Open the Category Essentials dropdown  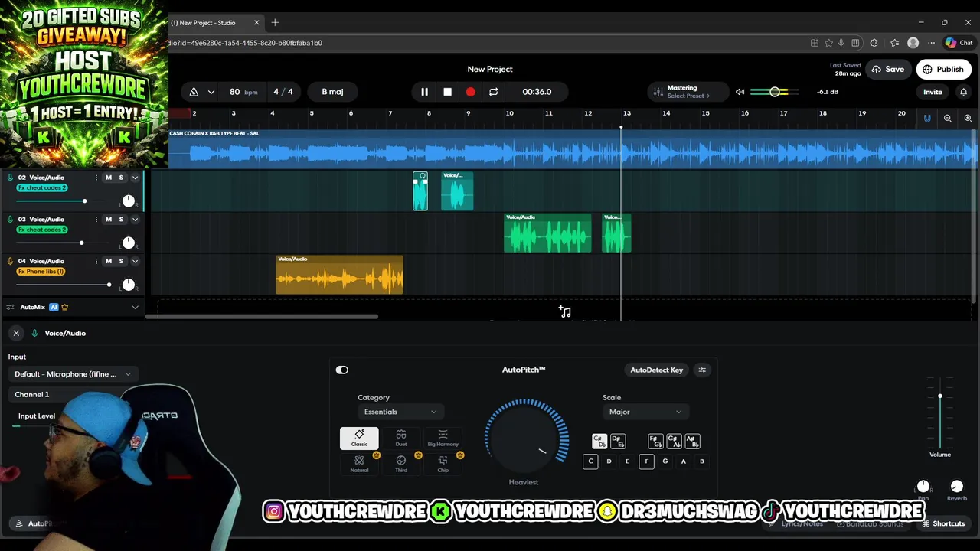pyautogui.click(x=400, y=412)
